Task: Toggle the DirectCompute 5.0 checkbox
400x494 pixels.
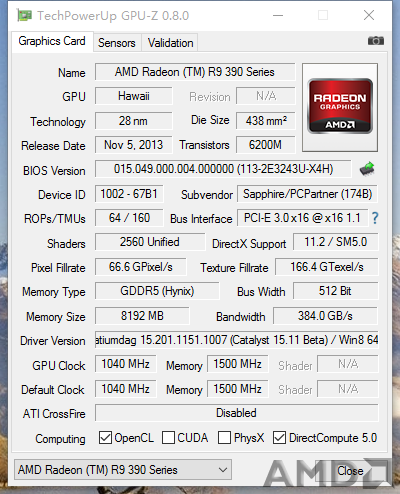Action: (x=279, y=438)
